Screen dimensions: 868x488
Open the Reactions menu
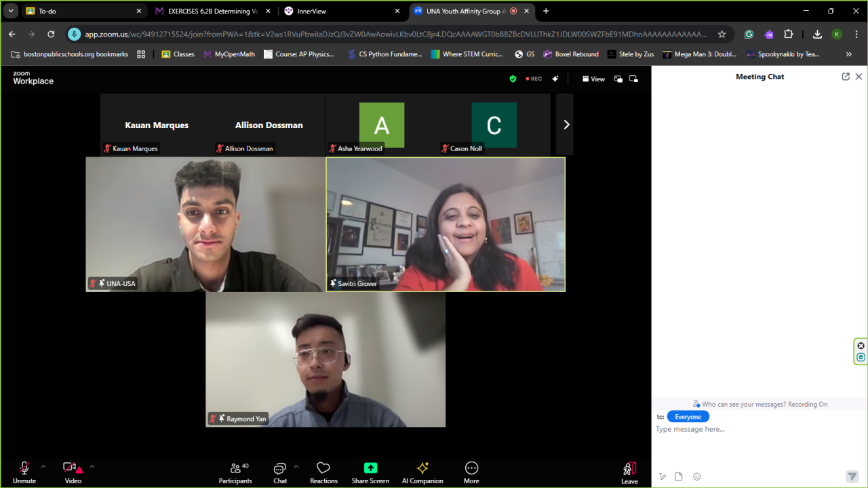(x=323, y=472)
